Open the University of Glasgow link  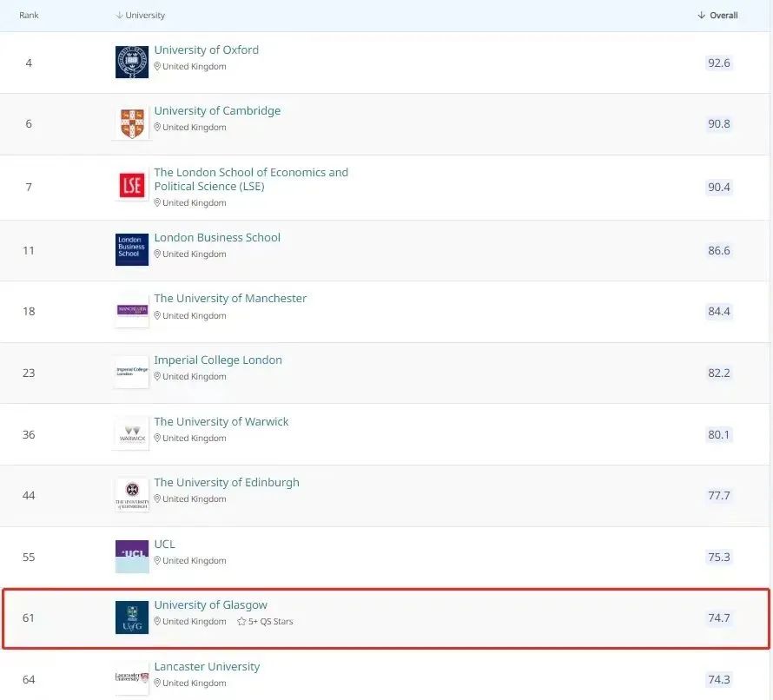(210, 604)
